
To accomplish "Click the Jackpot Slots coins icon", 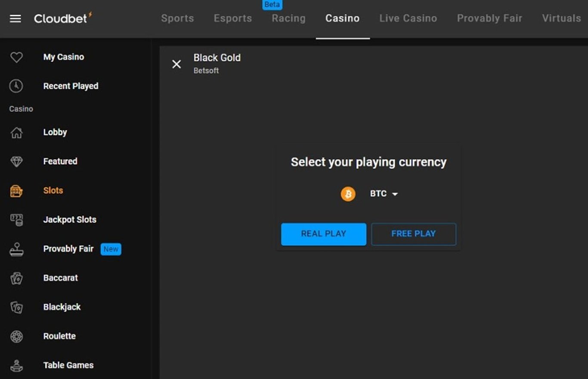I will [16, 220].
